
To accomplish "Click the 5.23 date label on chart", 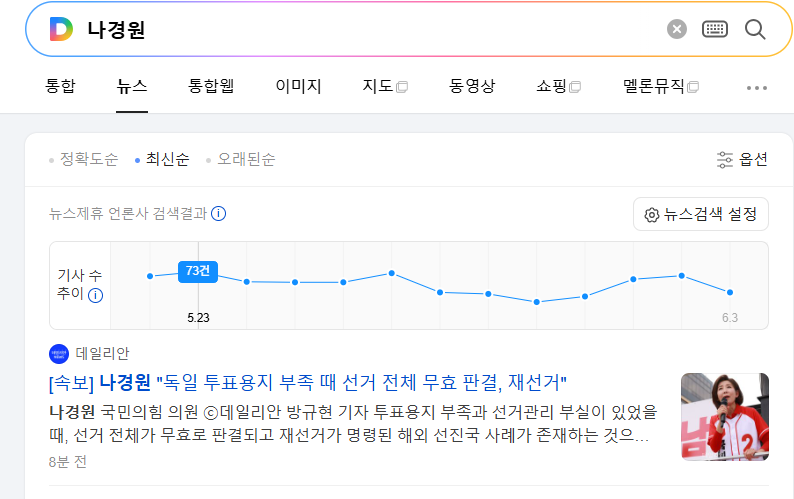I will [x=198, y=318].
